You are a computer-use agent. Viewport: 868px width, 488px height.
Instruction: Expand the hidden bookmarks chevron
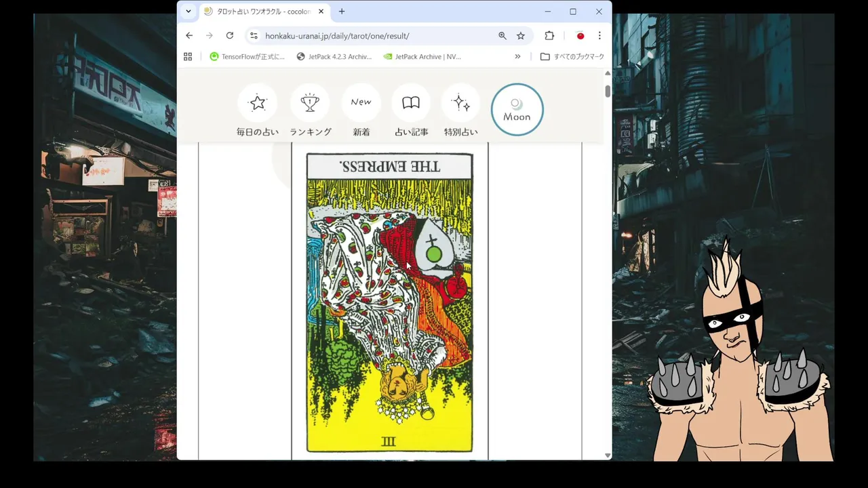click(x=517, y=57)
